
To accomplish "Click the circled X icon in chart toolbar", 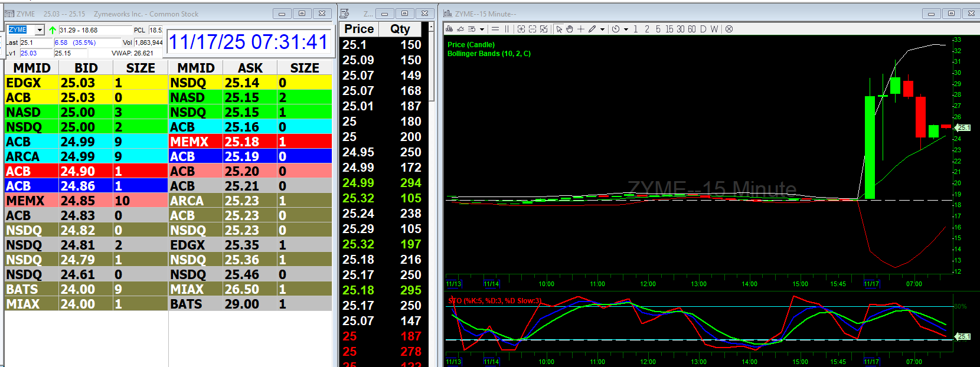I will [x=729, y=29].
